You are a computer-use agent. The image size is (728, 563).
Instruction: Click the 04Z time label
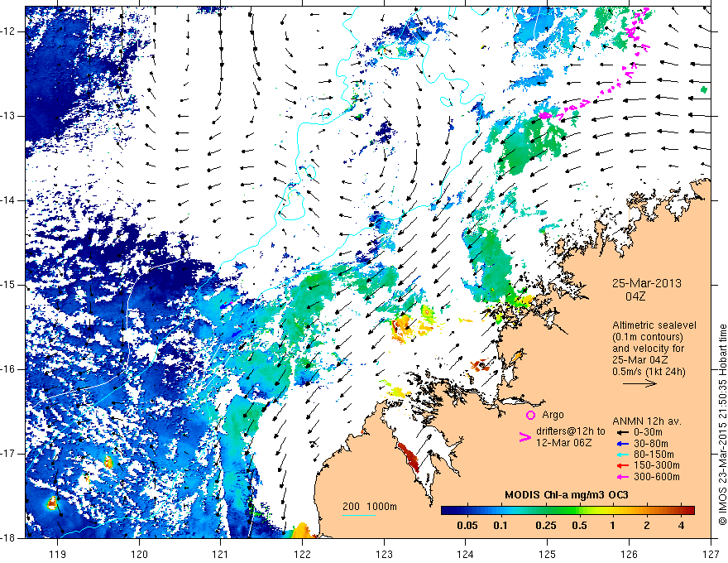pyautogui.click(x=635, y=296)
